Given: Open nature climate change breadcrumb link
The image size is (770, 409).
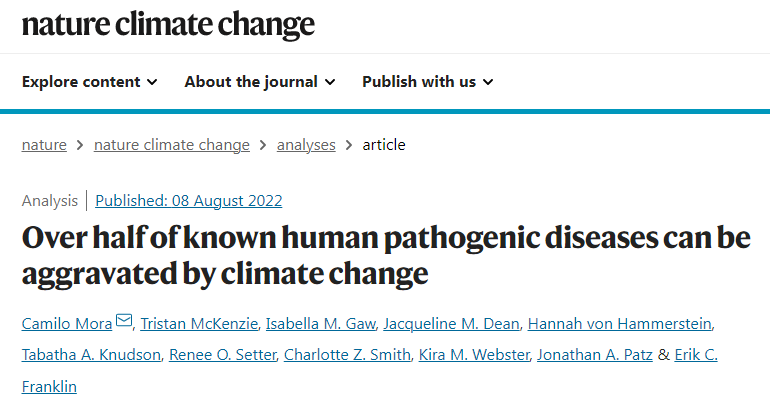Looking at the screenshot, I should (x=172, y=145).
